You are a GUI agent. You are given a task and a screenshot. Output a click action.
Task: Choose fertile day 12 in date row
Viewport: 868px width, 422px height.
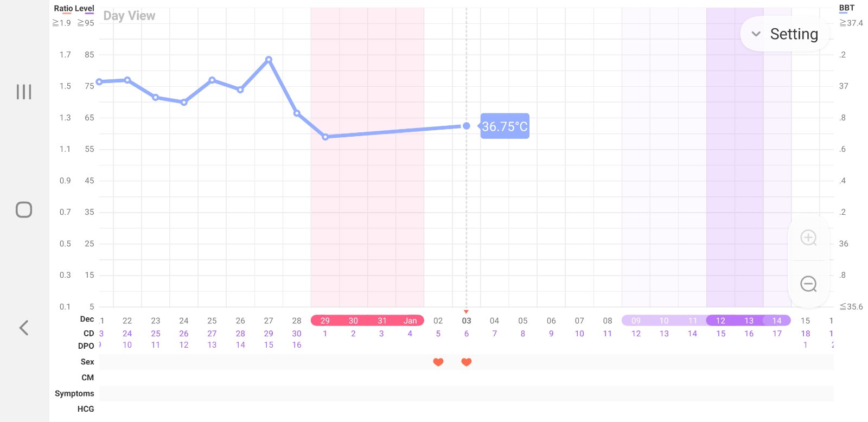click(720, 321)
